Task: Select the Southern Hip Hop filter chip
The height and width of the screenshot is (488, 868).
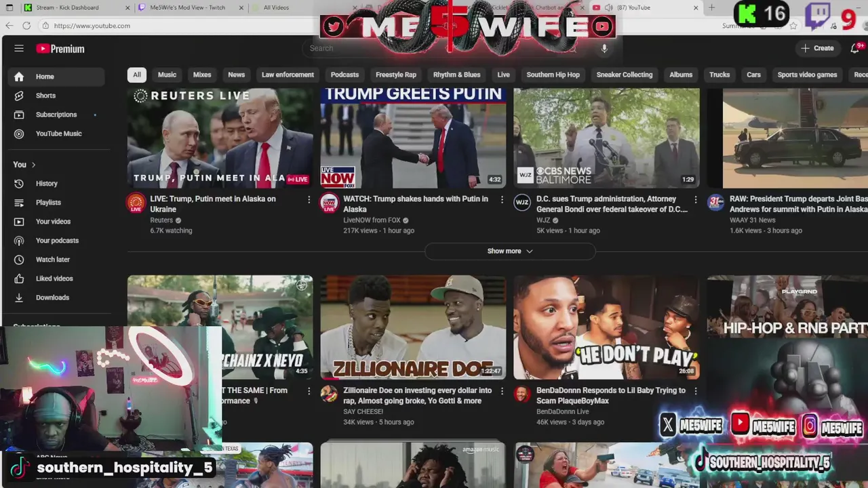Action: (553, 75)
